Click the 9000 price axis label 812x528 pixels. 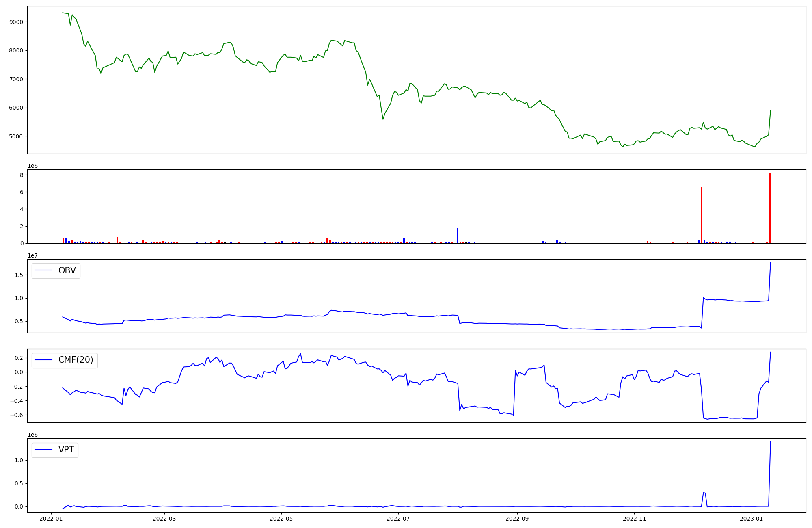16,22
